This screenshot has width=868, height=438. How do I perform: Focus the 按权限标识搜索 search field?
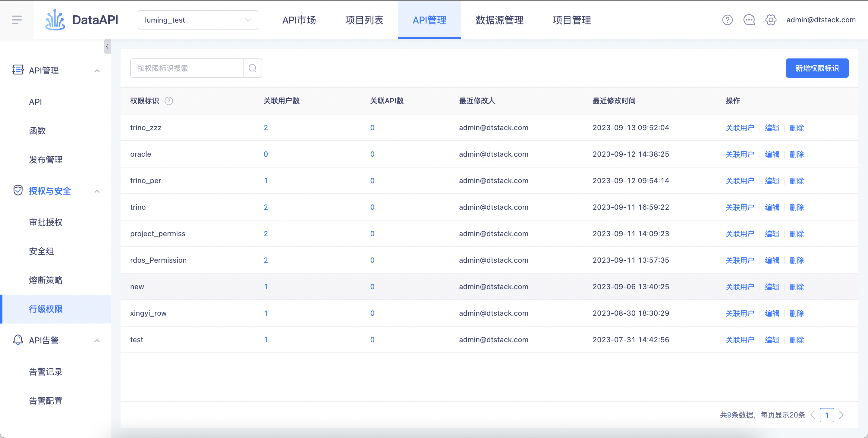187,68
